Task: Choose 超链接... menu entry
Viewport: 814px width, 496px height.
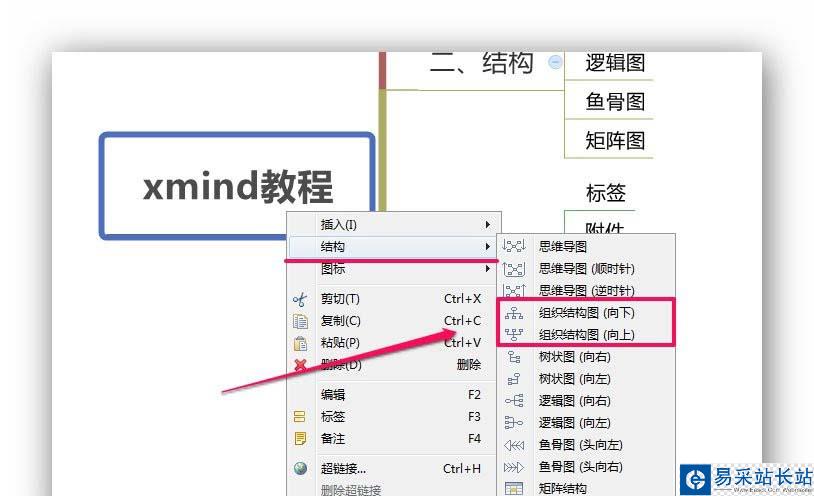Action: (x=393, y=468)
